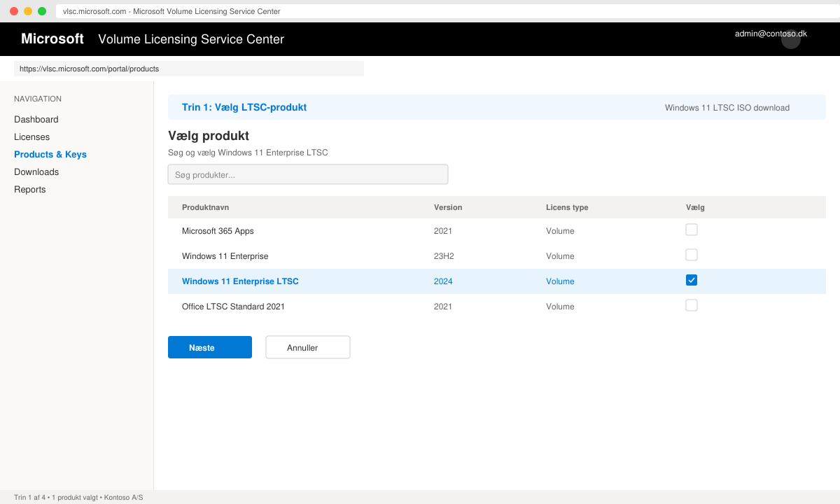This screenshot has width=840, height=504.
Task: Select the Windows 11 Enterprise LTSC product name
Action: pyautogui.click(x=240, y=281)
